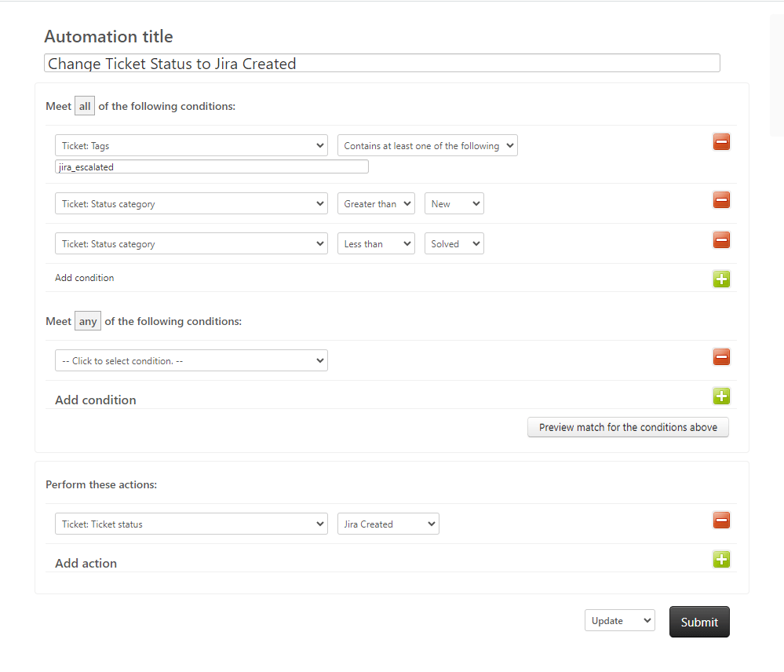Remove the Ticket: Tags condition
The width and height of the screenshot is (784, 672).
[x=721, y=142]
